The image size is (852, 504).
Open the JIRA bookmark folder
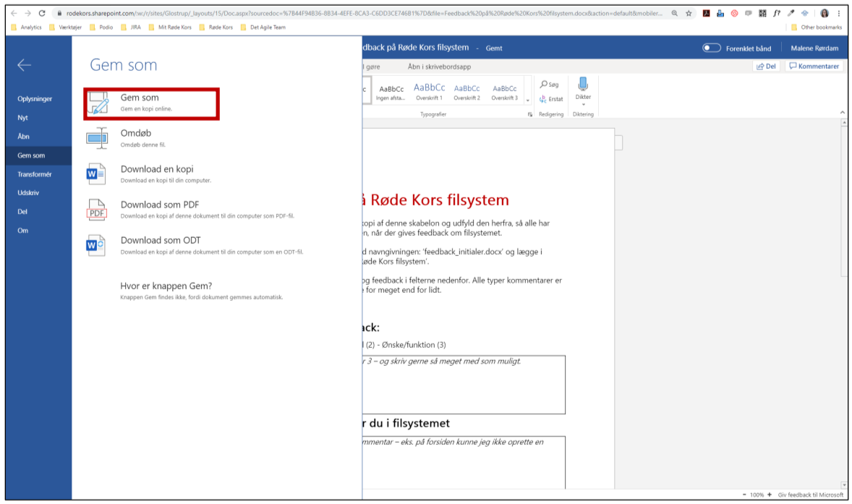[x=130, y=27]
